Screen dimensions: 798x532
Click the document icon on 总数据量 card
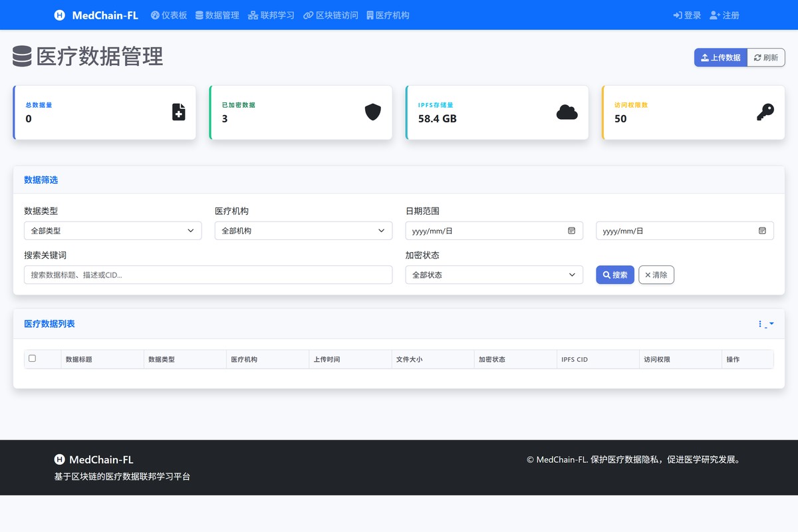click(x=178, y=112)
